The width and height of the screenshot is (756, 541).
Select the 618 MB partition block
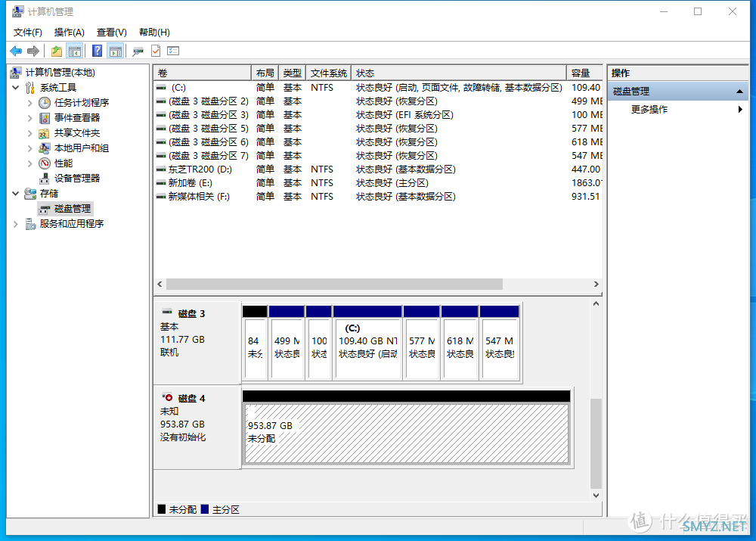(460, 343)
